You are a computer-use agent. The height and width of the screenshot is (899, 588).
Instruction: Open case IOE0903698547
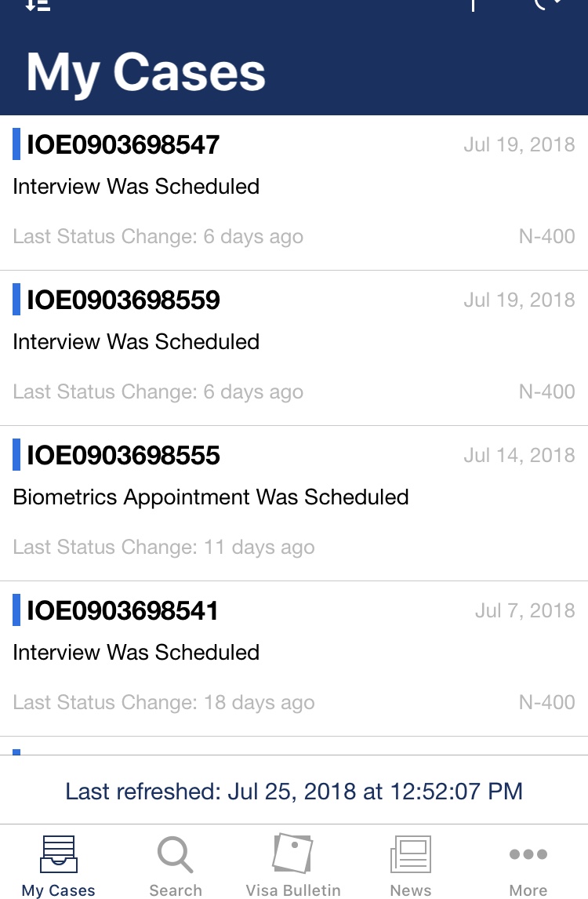pyautogui.click(x=294, y=193)
